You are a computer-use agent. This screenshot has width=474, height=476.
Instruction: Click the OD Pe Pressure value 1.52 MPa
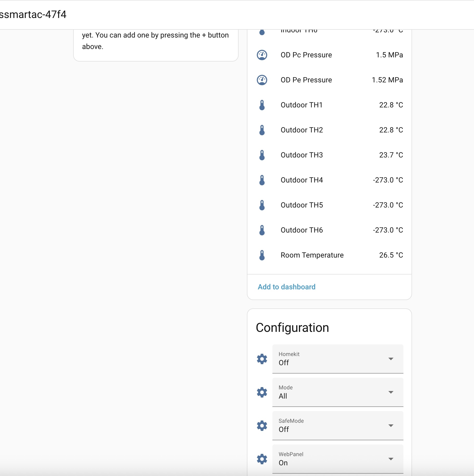[x=387, y=80]
